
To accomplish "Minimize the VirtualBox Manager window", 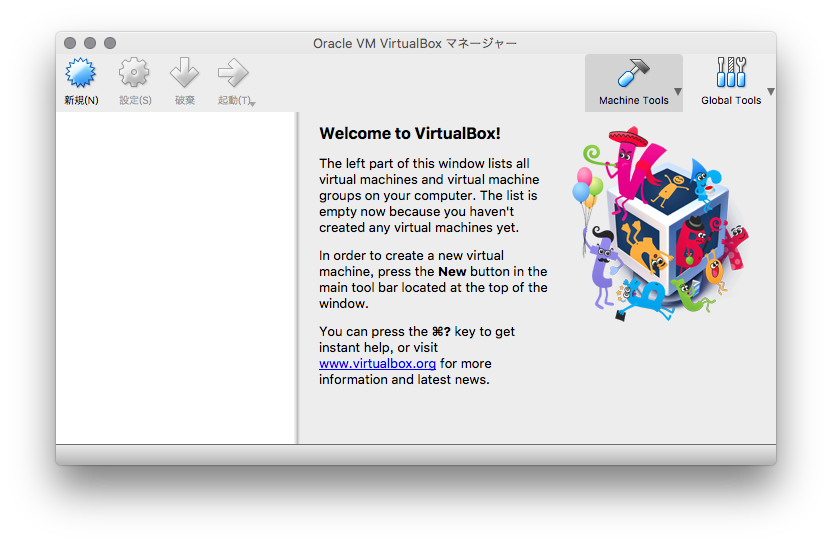I will click(x=90, y=43).
